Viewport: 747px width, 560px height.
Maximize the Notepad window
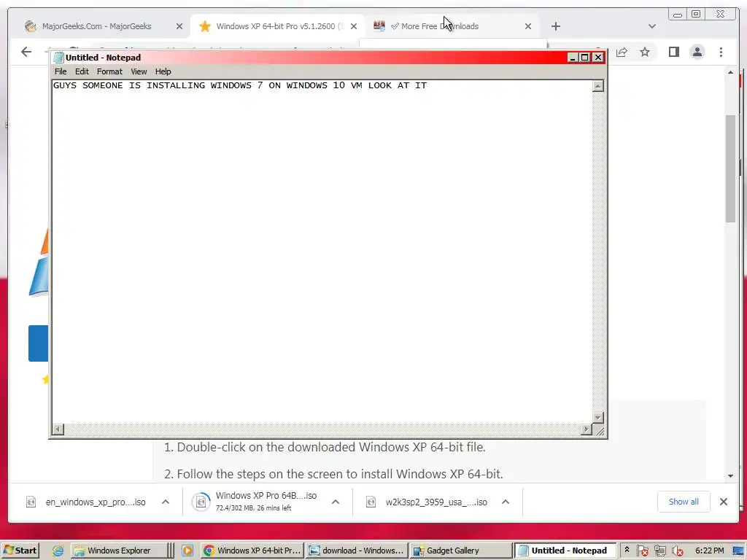[584, 58]
